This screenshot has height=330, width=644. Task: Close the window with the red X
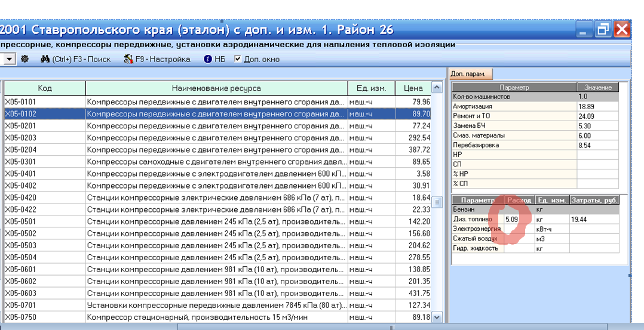point(622,30)
